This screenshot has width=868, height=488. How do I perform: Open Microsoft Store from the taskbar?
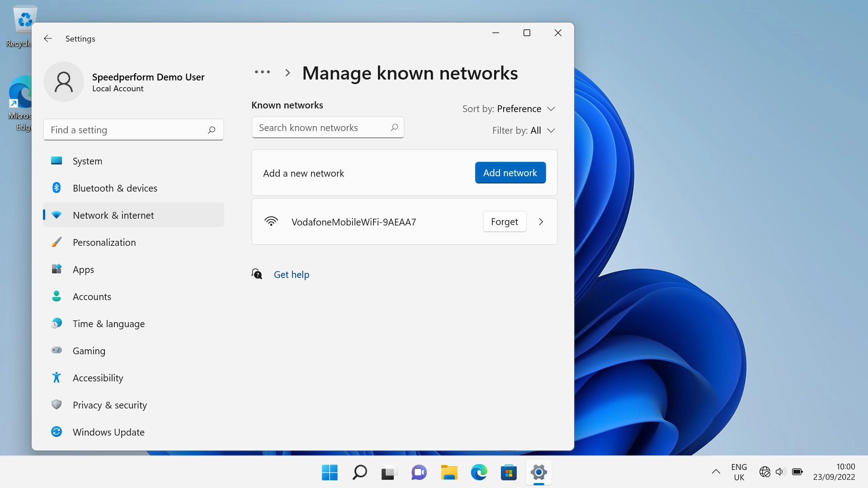[x=509, y=473]
